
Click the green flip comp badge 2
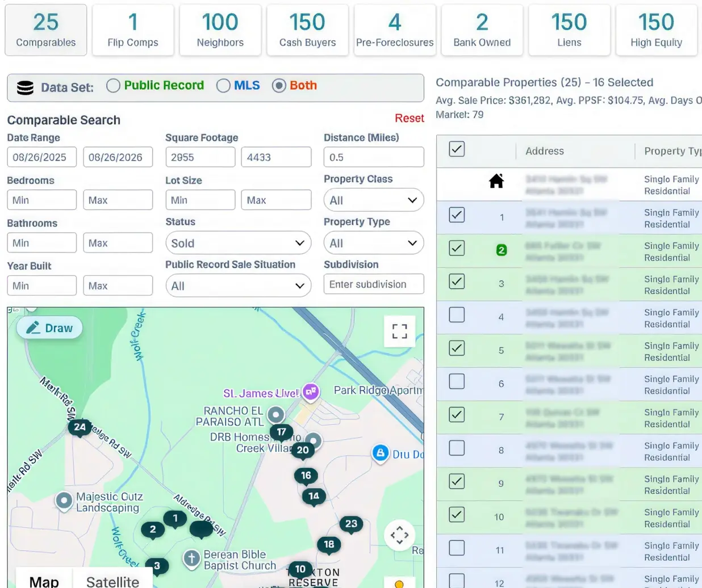coord(502,250)
